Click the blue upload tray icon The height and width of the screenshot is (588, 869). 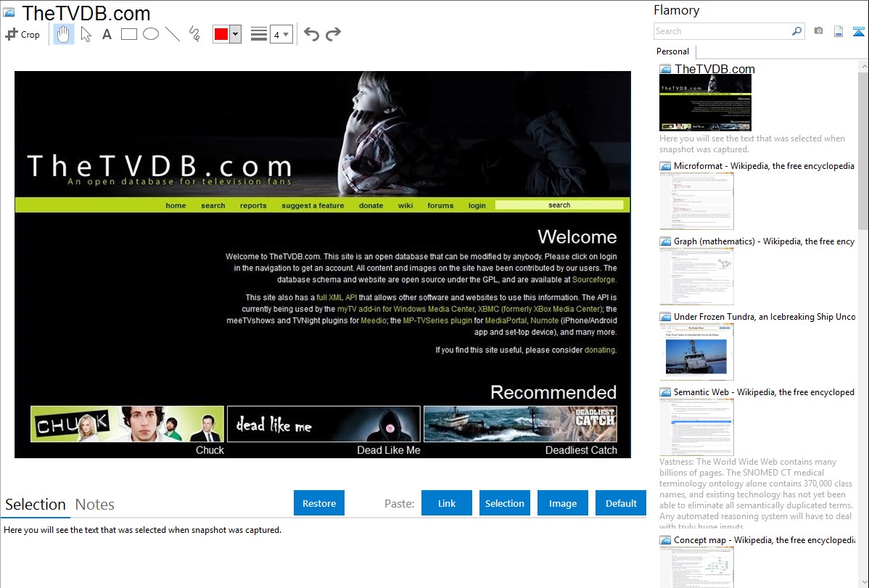click(858, 32)
